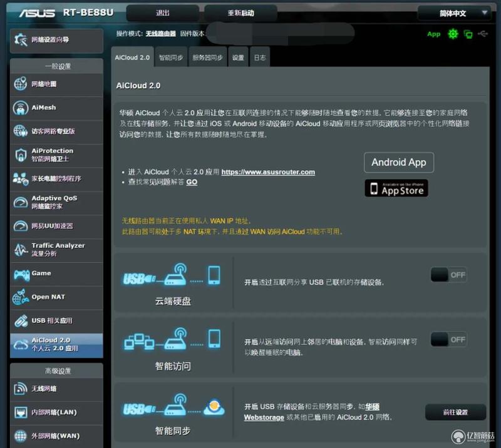Image resolution: width=501 pixels, height=448 pixels.
Task: Open the language dropdown 简体中文
Action: coord(454,13)
